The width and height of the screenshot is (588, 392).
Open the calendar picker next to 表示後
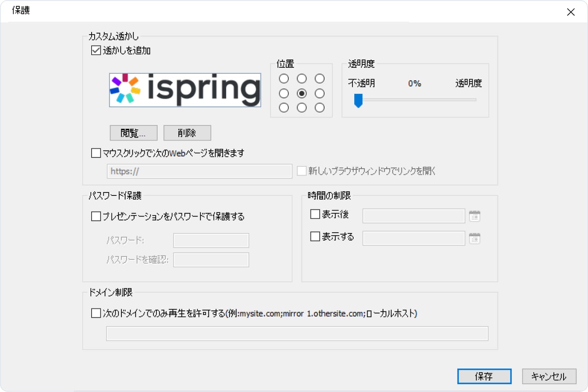(475, 215)
